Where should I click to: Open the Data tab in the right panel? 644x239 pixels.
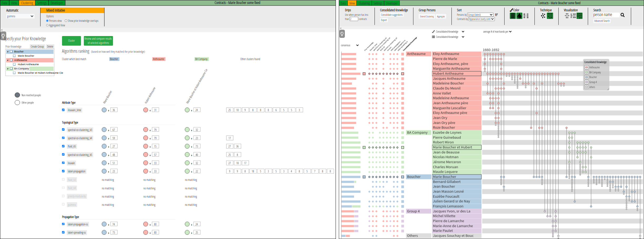343,3
